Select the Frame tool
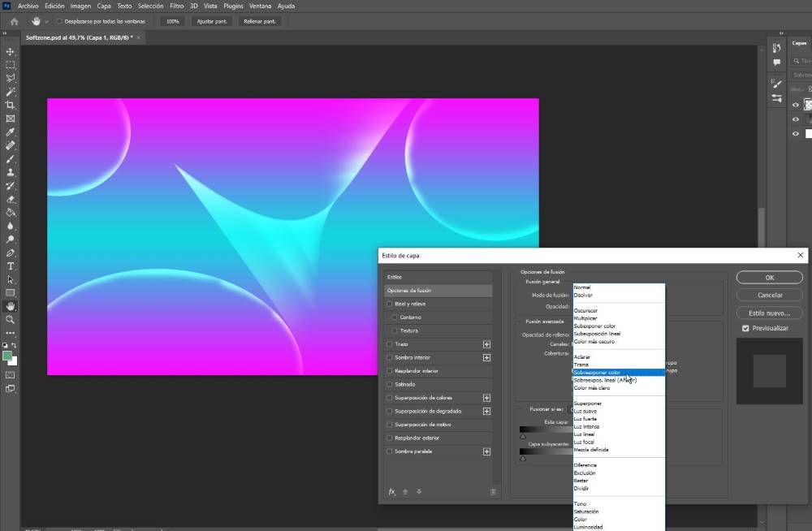The height and width of the screenshot is (531, 812). (10, 119)
